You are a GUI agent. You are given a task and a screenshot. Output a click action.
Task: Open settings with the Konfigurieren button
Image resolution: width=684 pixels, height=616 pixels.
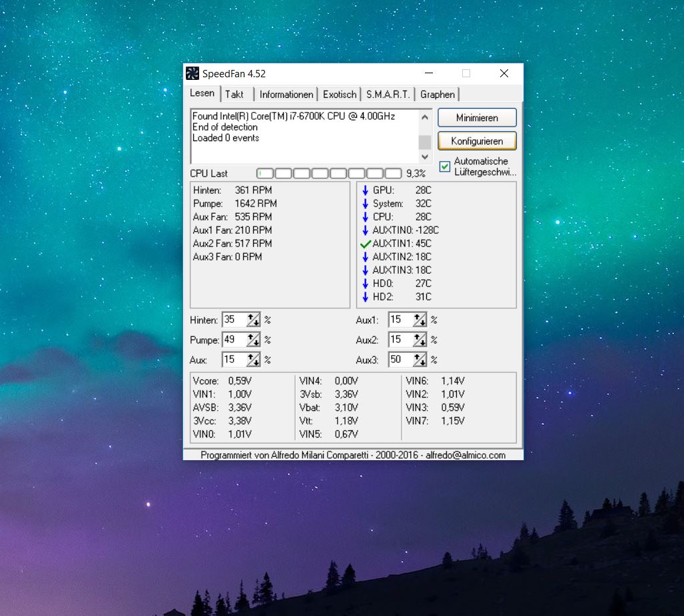point(477,141)
